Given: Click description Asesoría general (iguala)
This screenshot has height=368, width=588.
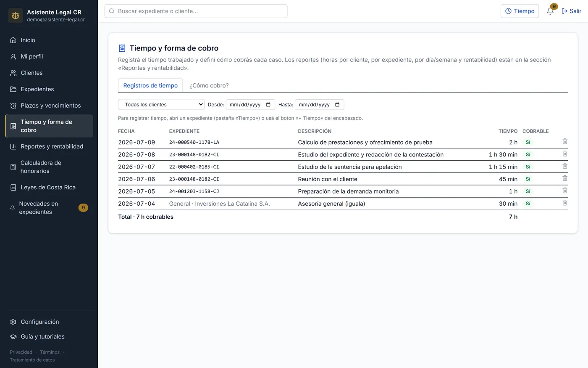Looking at the screenshot, I should click(x=331, y=204).
